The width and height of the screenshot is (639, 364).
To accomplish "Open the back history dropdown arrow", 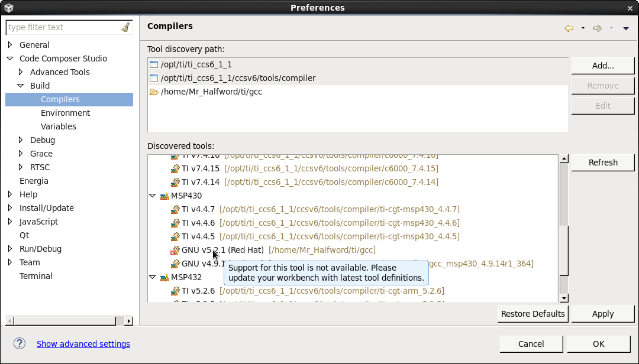I will tap(583, 28).
